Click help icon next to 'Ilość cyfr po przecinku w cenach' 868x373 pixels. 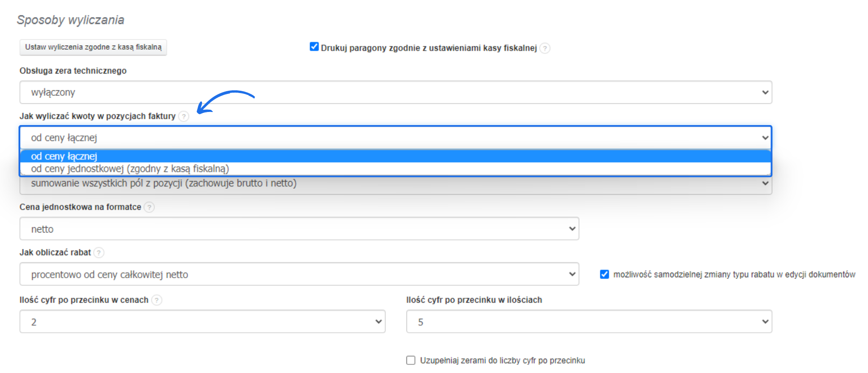[156, 300]
